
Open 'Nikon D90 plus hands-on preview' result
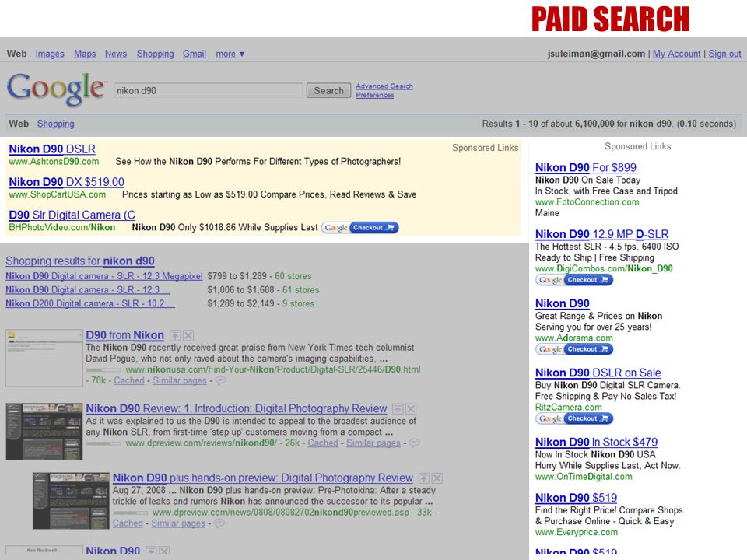pyautogui.click(x=262, y=478)
